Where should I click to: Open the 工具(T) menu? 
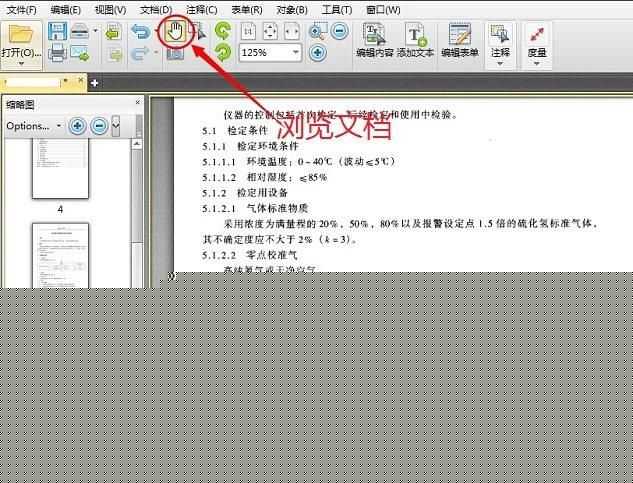pos(337,10)
